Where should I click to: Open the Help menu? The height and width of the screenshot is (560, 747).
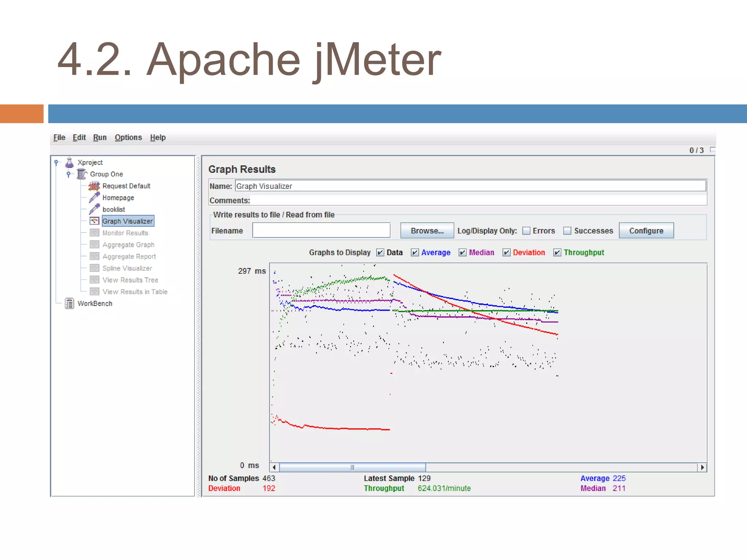[158, 137]
